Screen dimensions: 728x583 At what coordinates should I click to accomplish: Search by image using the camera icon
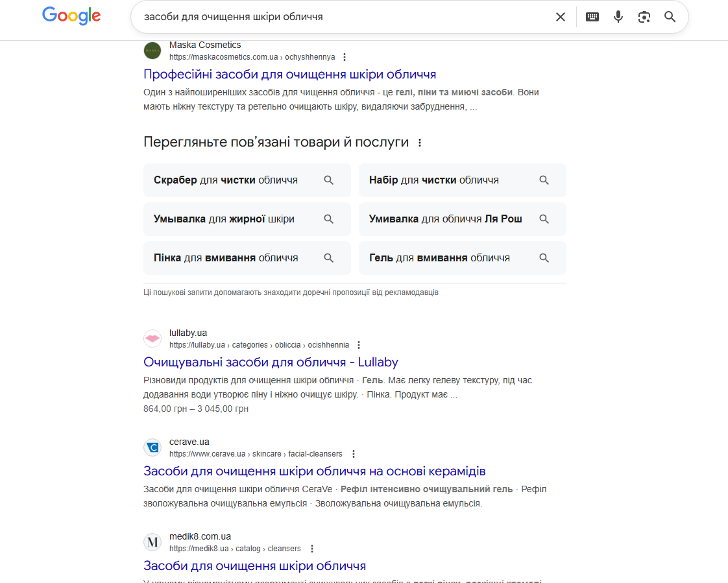[644, 17]
